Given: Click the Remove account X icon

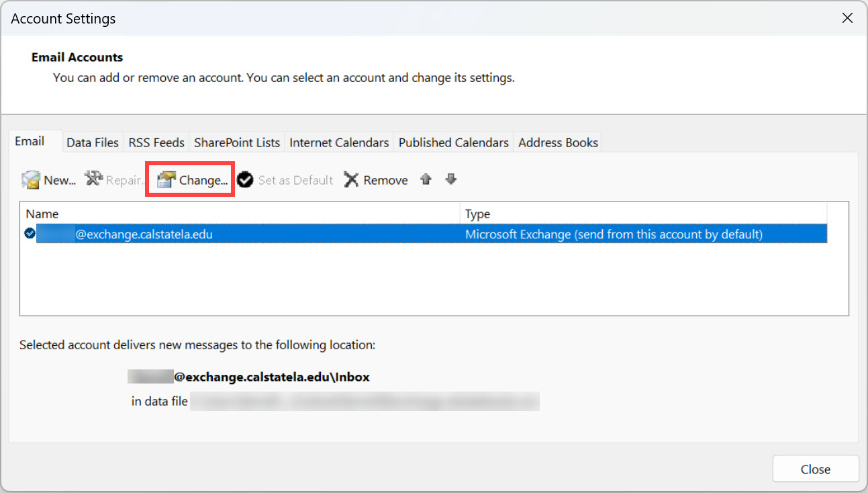Looking at the screenshot, I should tap(352, 179).
